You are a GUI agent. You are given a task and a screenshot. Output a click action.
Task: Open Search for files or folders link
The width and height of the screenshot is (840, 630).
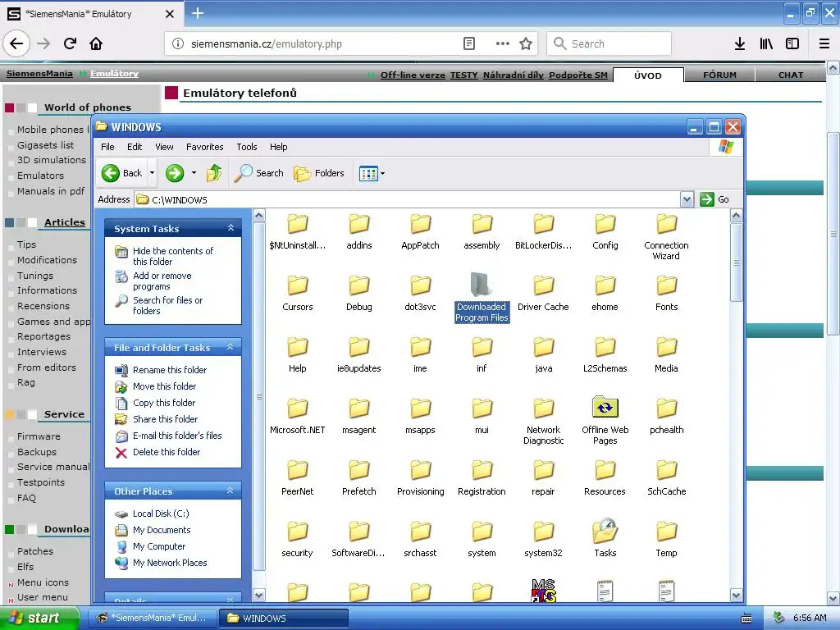click(167, 305)
